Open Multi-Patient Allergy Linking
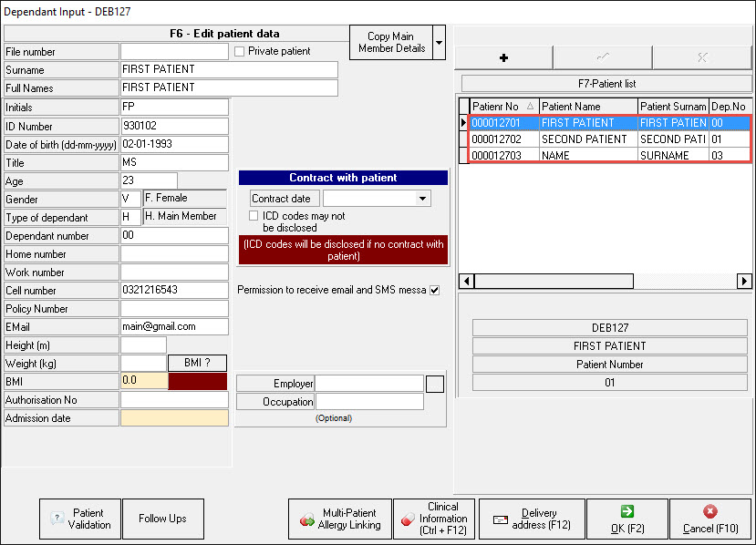This screenshot has height=545, width=756. pyautogui.click(x=340, y=519)
